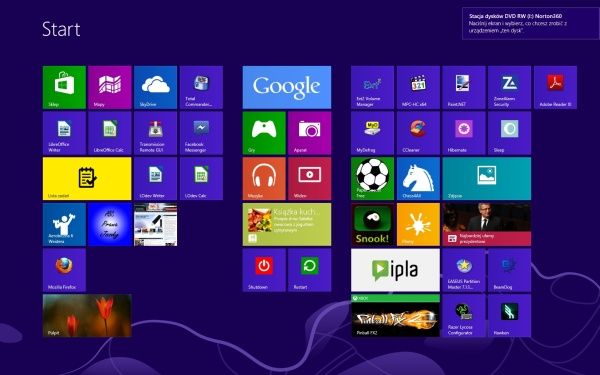Launch the Pinball FX2 Xbox tile
600x375 pixels.
(395, 316)
